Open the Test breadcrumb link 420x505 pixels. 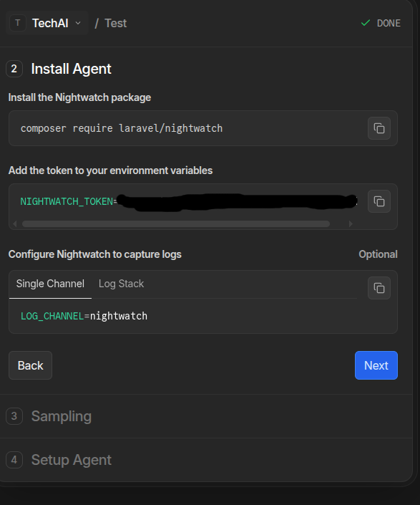point(115,23)
